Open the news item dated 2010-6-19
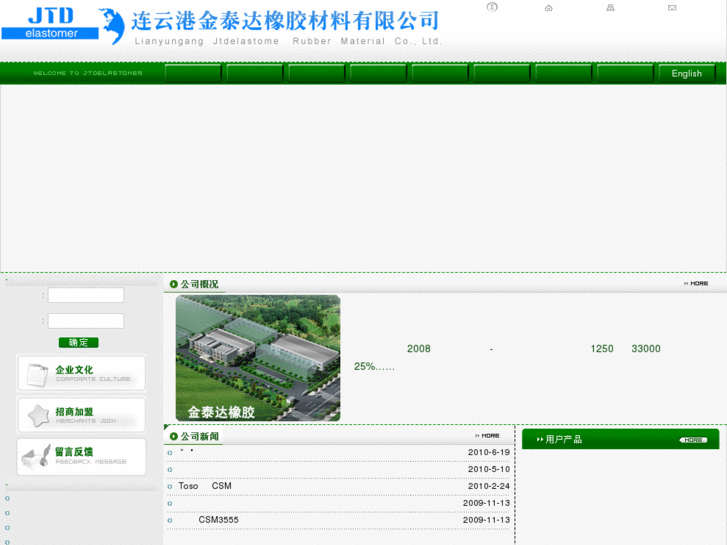The image size is (727, 545). [187, 452]
